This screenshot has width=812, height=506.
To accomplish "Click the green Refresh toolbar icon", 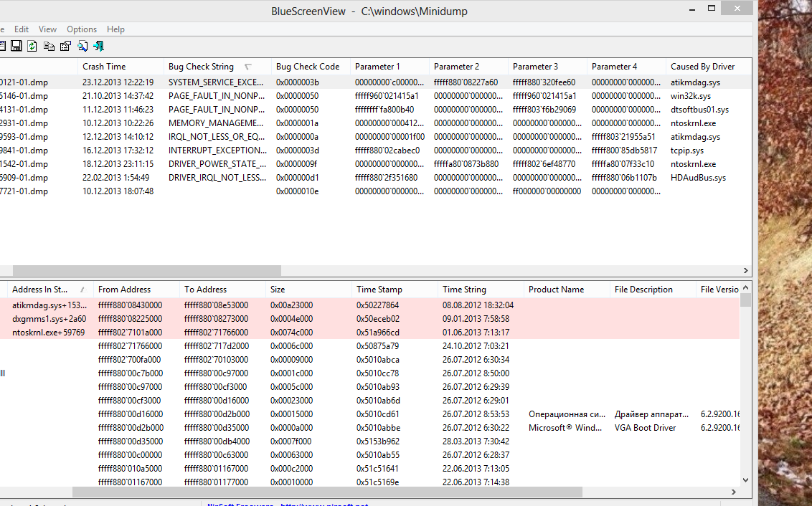I will [32, 46].
